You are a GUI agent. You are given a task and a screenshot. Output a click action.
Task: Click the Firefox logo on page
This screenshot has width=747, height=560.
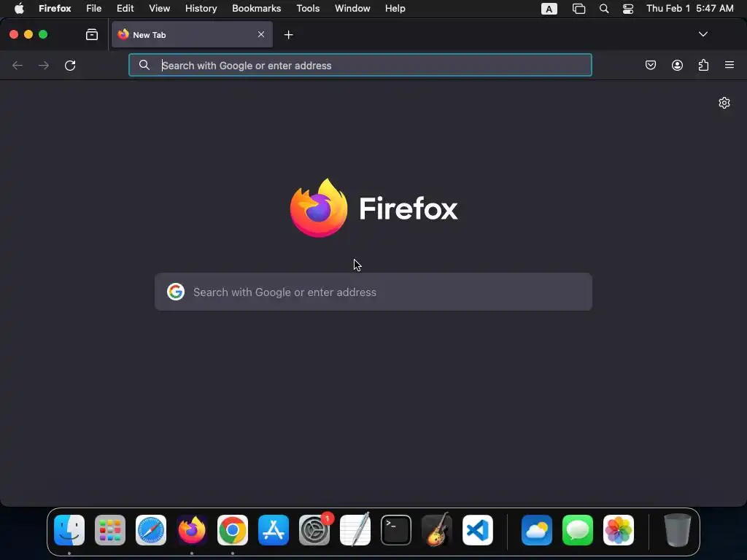tap(319, 208)
